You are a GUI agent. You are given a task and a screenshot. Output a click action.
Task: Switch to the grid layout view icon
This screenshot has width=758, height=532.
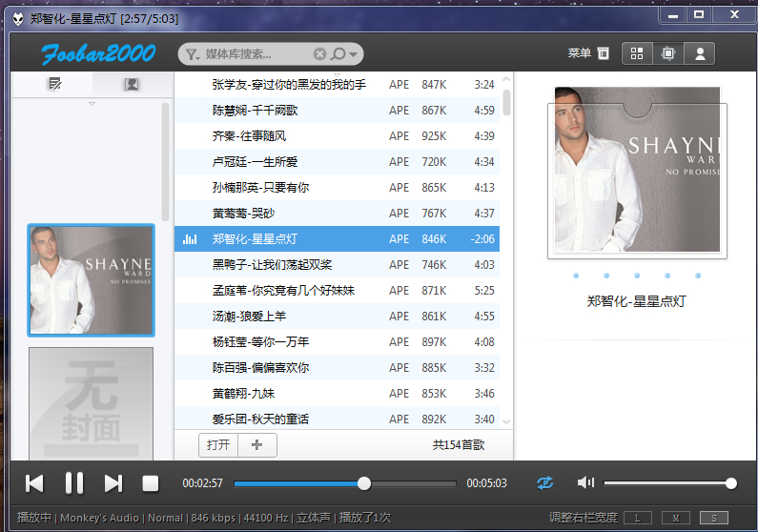click(637, 53)
